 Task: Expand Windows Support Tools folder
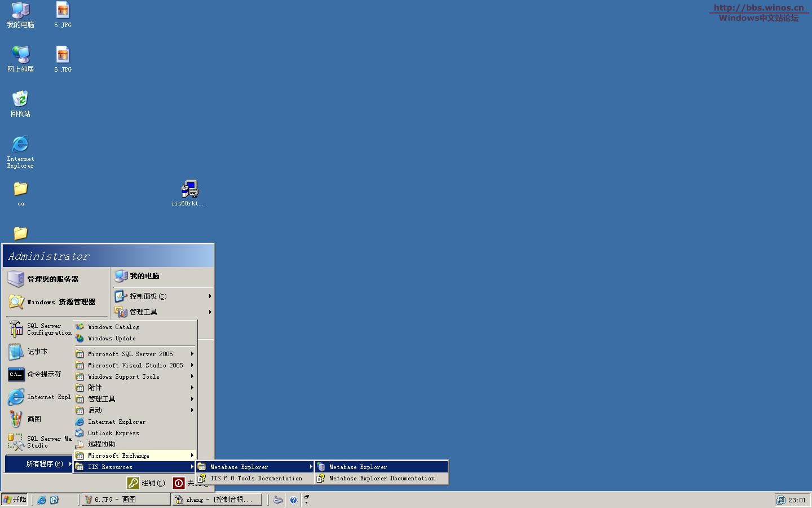pyautogui.click(x=135, y=376)
